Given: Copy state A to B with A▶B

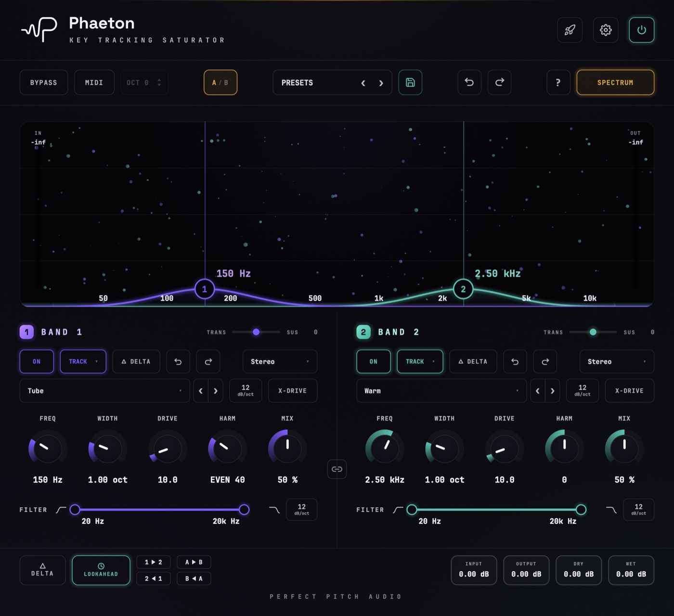Looking at the screenshot, I should point(194,562).
